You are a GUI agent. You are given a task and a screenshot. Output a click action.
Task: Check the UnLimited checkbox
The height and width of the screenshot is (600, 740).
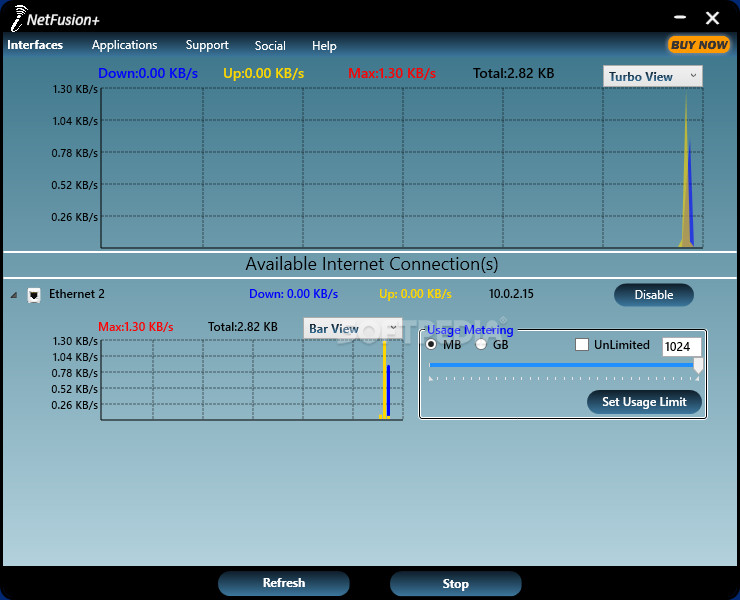pyautogui.click(x=582, y=345)
